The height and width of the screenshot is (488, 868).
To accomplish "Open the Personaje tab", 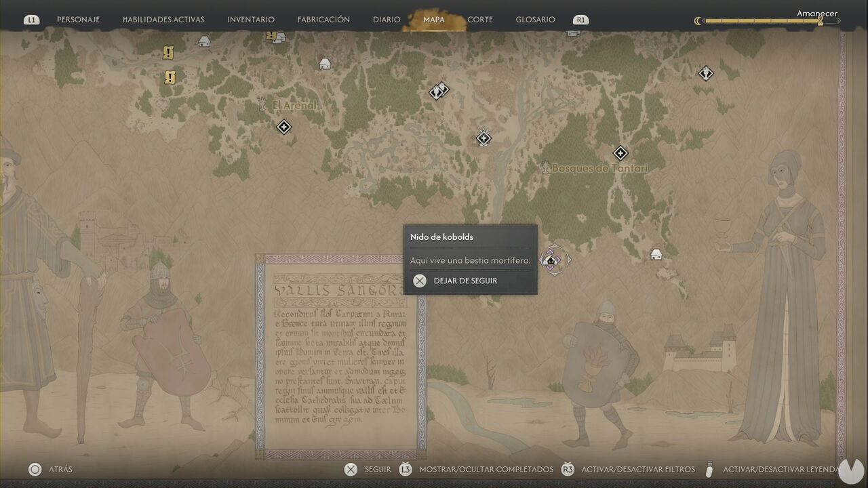I will (x=78, y=20).
